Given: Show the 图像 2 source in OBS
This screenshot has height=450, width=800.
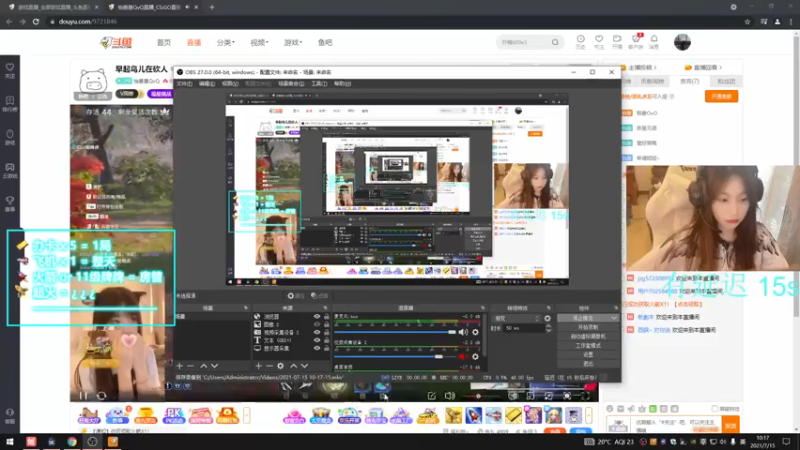Looking at the screenshot, I should pos(317,324).
